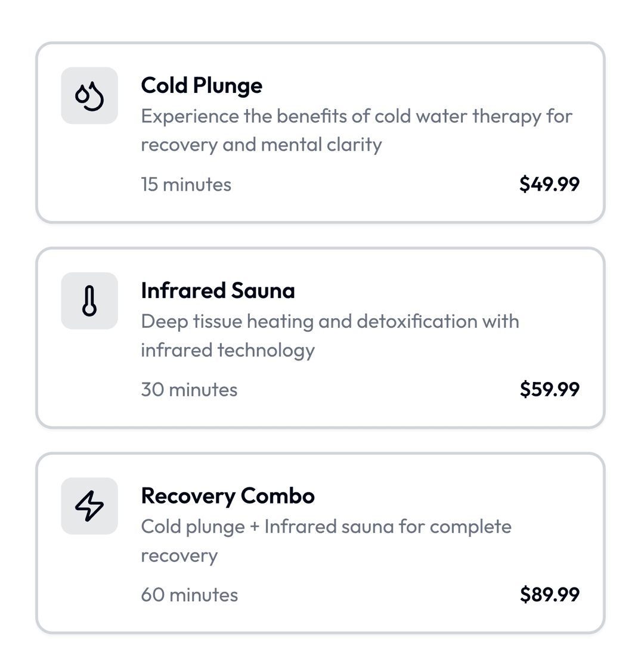
Task: Click the $49.99 price
Action: click(549, 184)
